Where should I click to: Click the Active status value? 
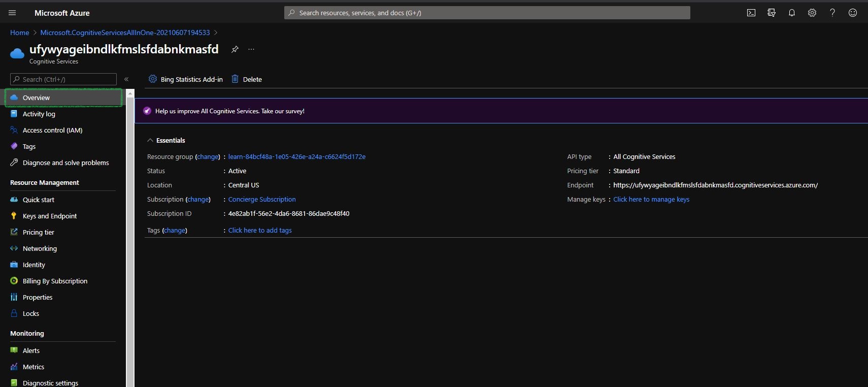pyautogui.click(x=237, y=171)
